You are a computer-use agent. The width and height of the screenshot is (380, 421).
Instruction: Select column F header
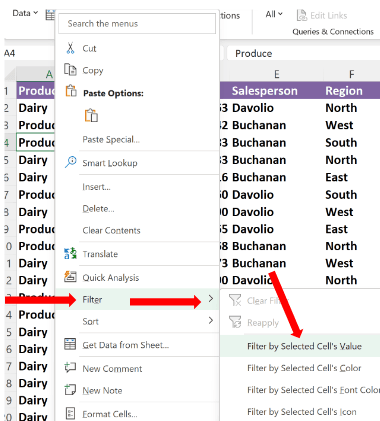point(352,74)
